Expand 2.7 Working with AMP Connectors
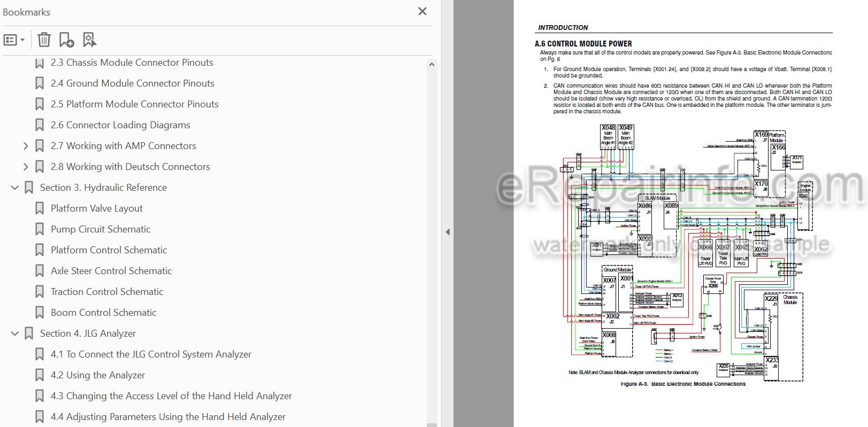This screenshot has height=427, width=868. pos(25,146)
